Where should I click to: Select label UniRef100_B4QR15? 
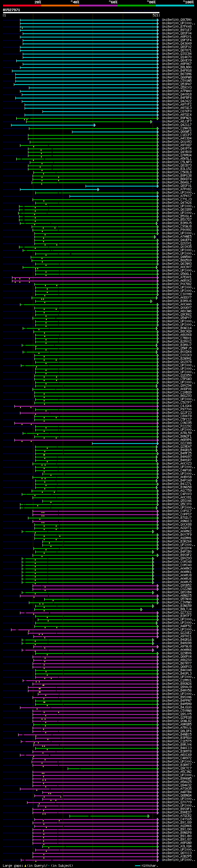pyautogui.click(x=177, y=450)
